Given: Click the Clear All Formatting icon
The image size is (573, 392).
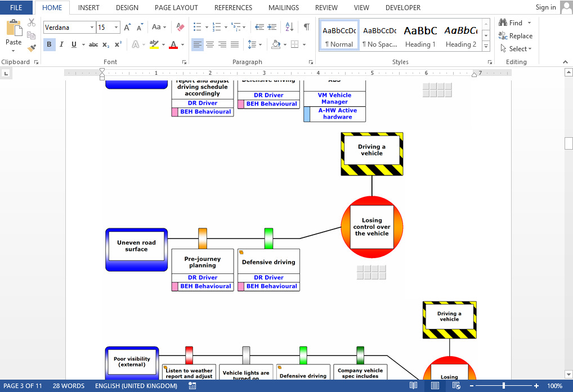Looking at the screenshot, I should pos(180,27).
